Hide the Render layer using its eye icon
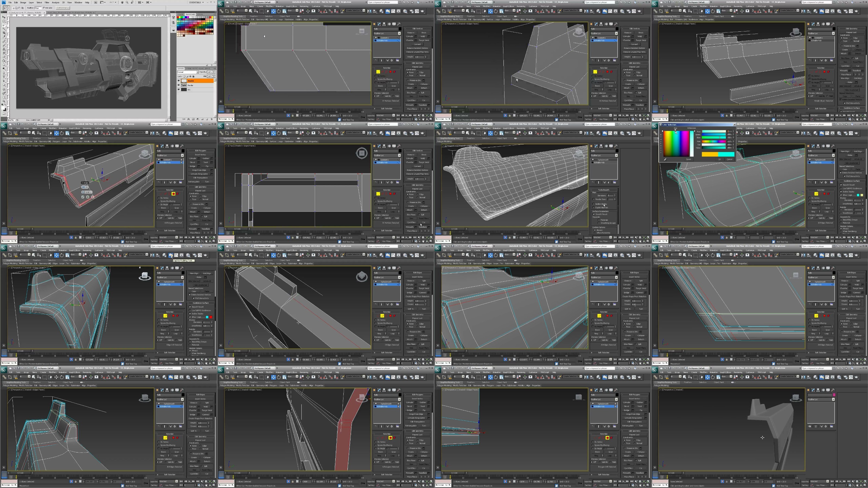This screenshot has width=868, height=488. 179,85
